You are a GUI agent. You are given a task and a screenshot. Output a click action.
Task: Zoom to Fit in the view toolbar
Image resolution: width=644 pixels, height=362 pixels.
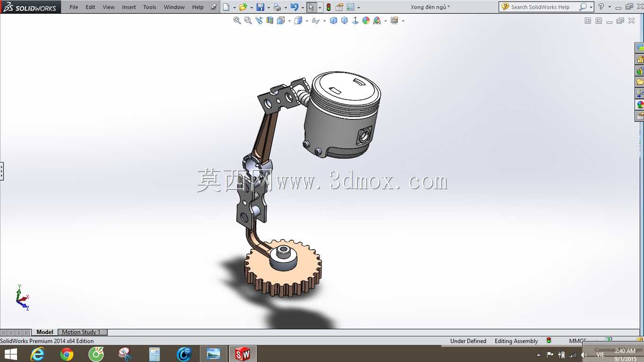[x=237, y=20]
